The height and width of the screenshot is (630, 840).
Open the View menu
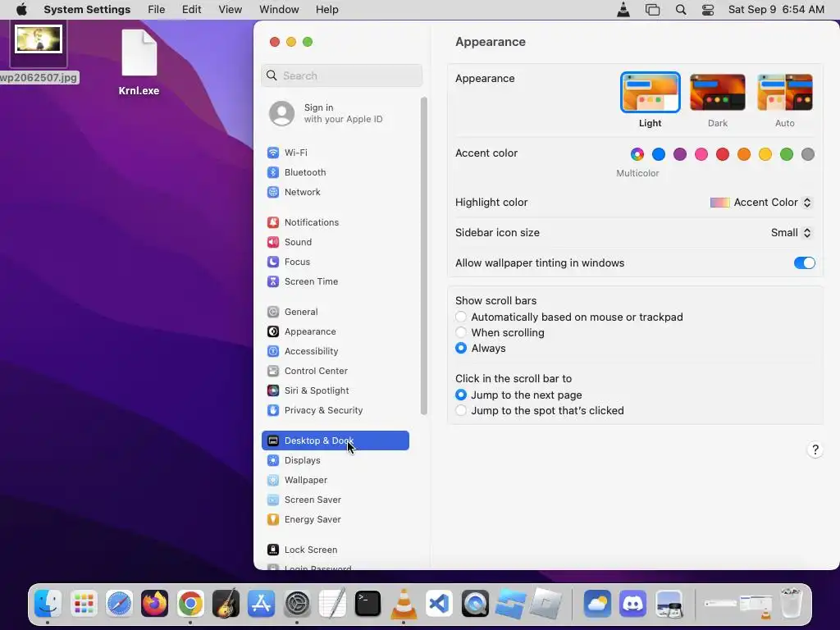point(230,10)
